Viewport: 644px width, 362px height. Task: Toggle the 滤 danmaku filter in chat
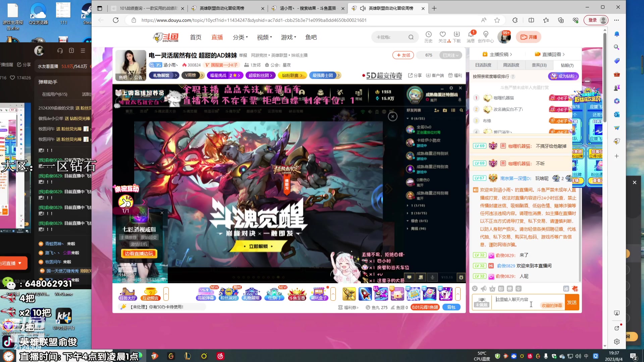(566, 289)
